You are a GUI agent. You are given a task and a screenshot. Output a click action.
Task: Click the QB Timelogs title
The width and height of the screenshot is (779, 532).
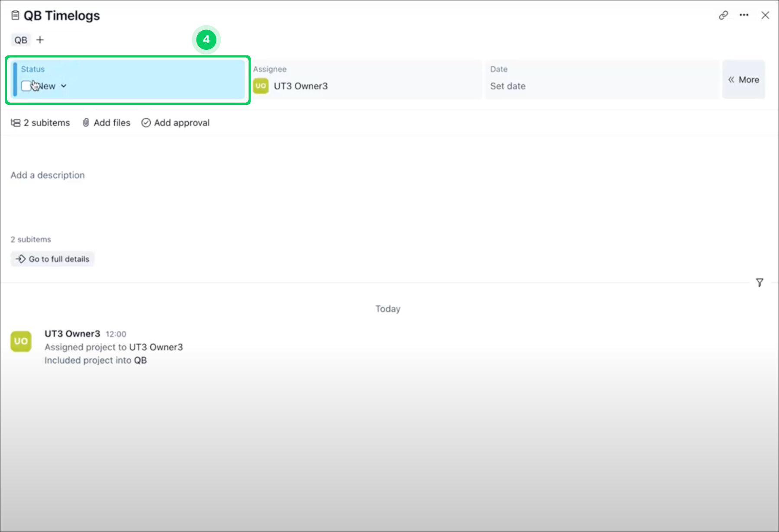click(x=61, y=16)
